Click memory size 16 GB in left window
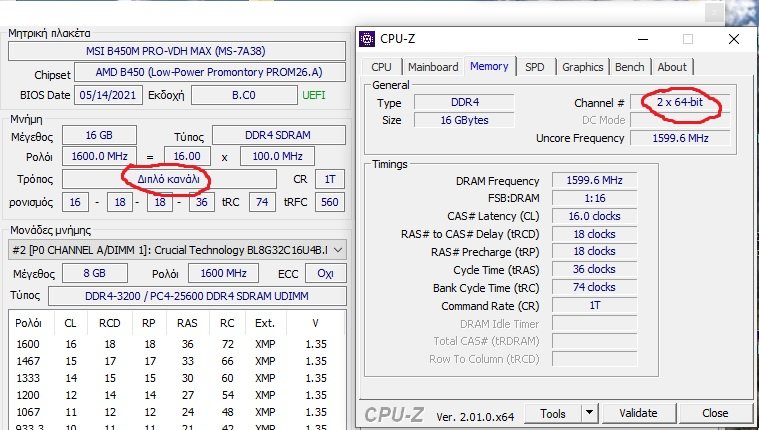Image resolution: width=759 pixels, height=430 pixels. click(99, 135)
